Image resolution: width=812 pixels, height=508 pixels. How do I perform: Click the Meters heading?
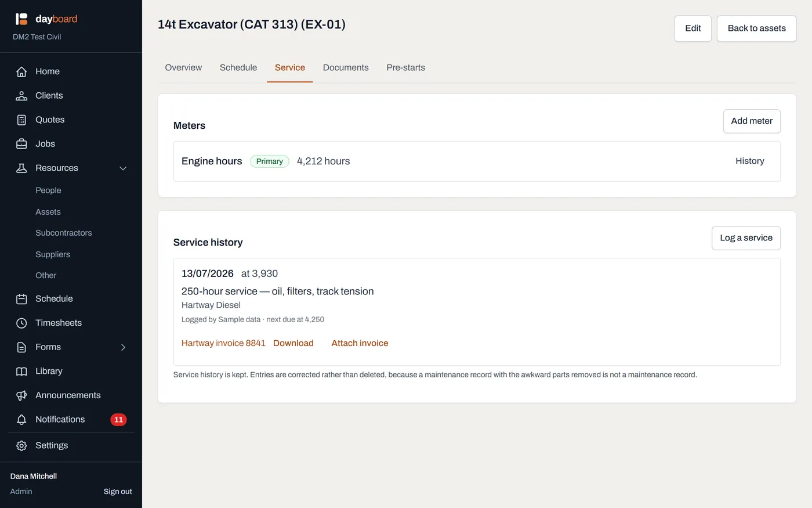[189, 126]
